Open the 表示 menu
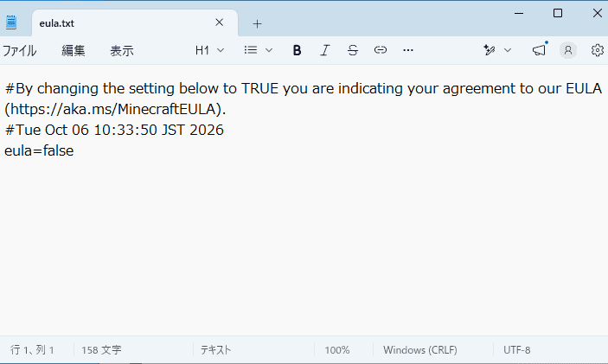Viewport: 608px width, 364px height. [122, 50]
